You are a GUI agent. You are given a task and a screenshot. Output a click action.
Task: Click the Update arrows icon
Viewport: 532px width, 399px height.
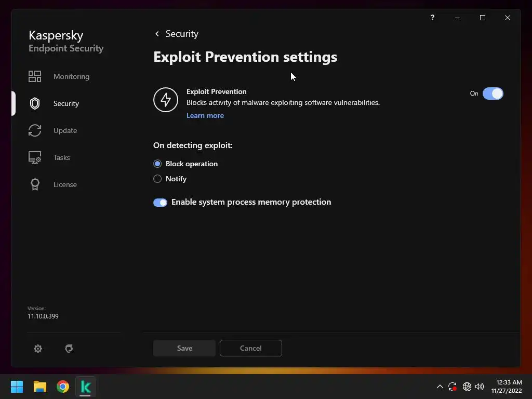pos(35,130)
